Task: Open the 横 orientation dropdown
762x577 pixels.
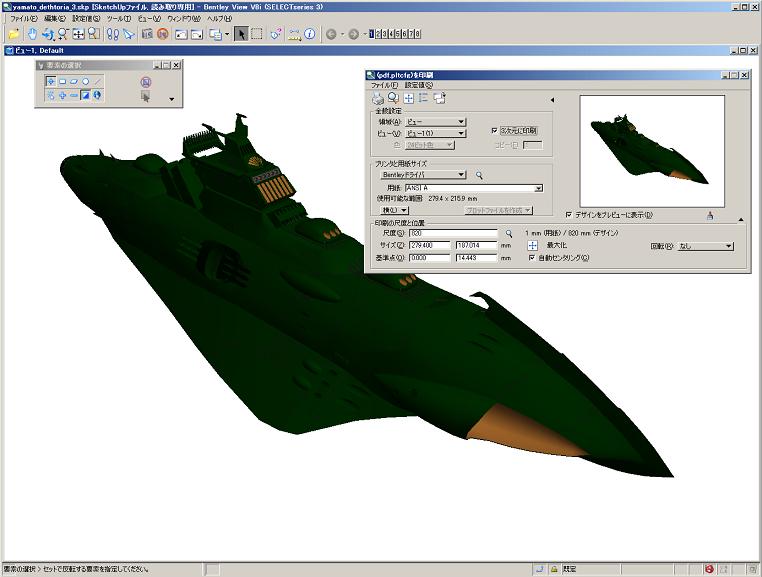Action: (x=394, y=210)
